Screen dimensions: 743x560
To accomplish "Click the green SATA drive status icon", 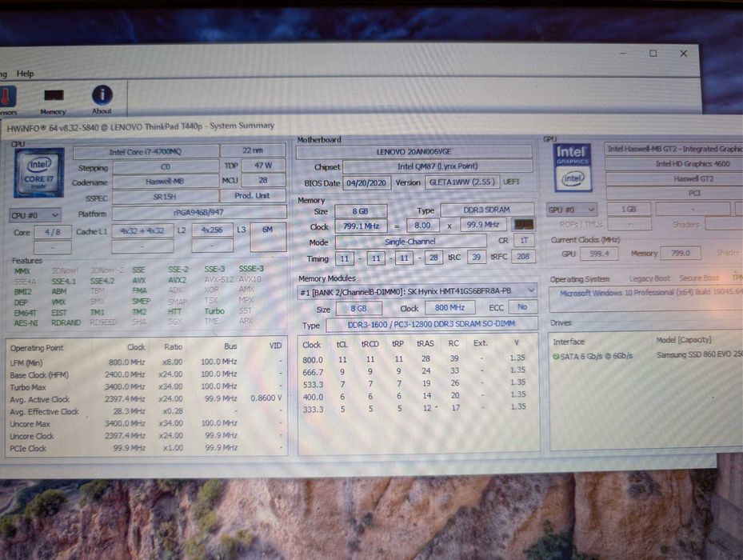I will [555, 356].
